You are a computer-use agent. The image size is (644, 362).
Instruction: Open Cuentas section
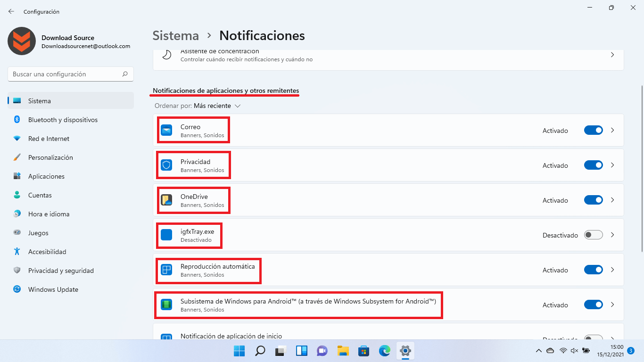point(71,195)
